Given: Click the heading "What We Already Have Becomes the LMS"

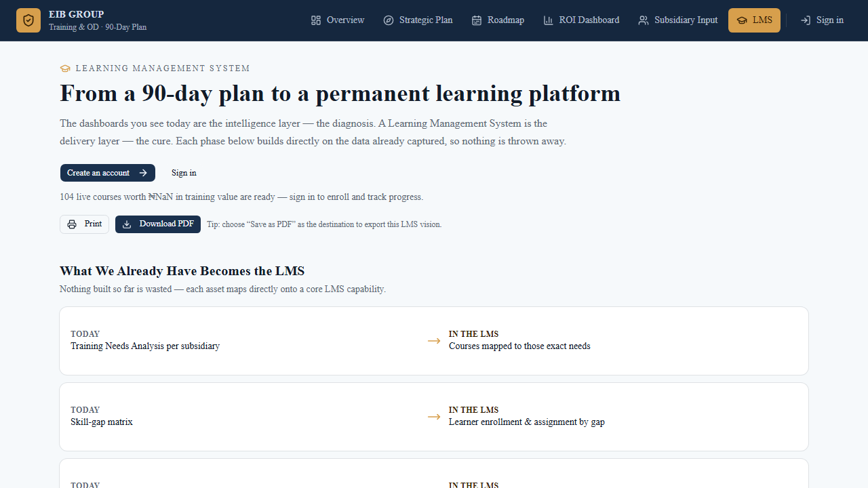Looking at the screenshot, I should (x=182, y=271).
